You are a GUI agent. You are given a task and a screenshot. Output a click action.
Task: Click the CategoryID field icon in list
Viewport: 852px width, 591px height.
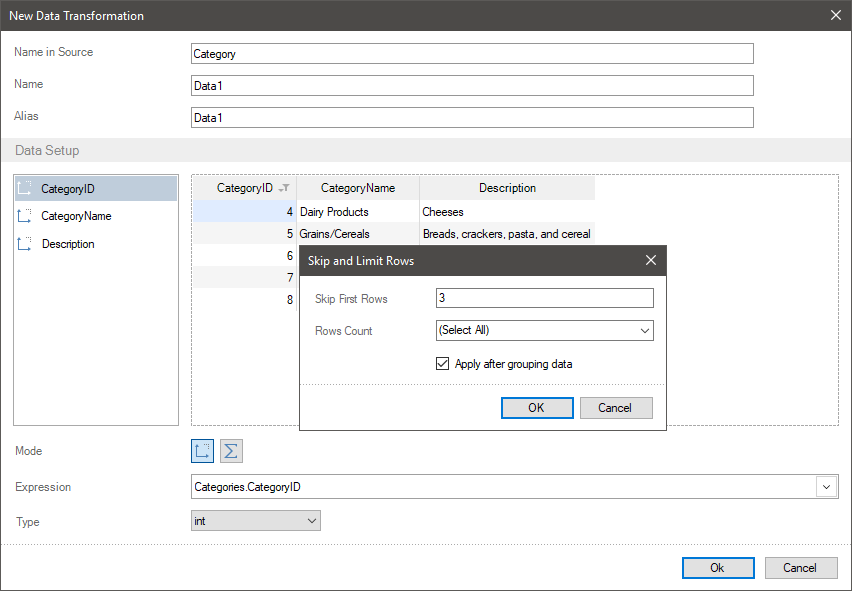25,188
